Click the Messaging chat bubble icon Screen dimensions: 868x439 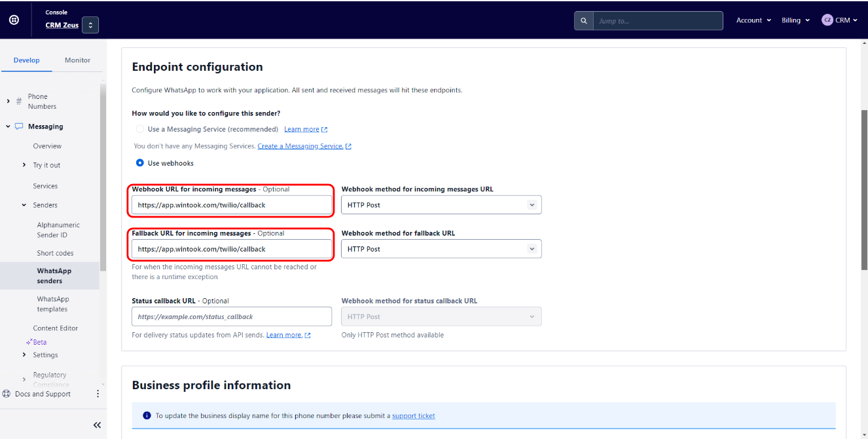pos(19,126)
